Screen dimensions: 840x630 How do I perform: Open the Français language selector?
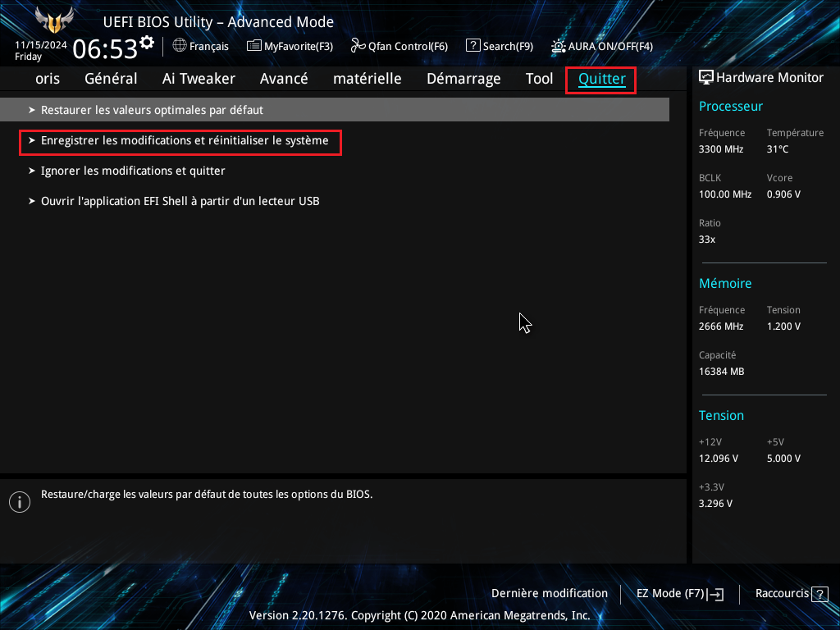pos(200,46)
